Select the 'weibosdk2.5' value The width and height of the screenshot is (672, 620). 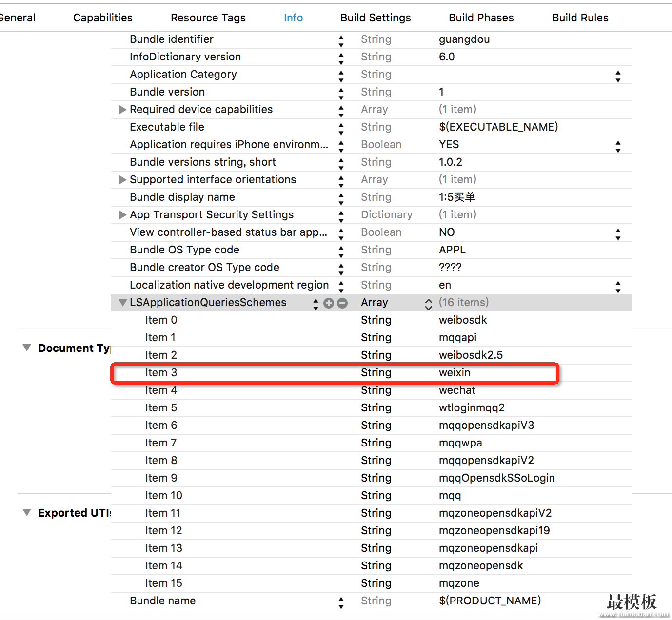(471, 355)
